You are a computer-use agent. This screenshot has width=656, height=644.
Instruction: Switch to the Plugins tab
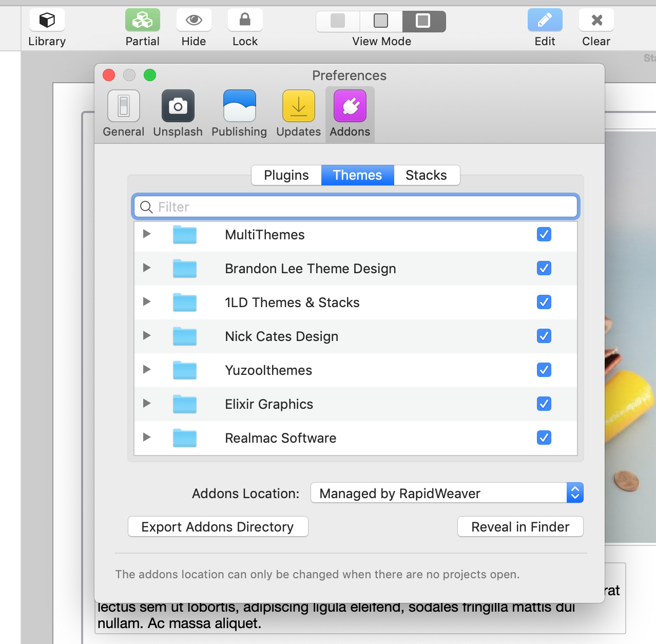286,175
